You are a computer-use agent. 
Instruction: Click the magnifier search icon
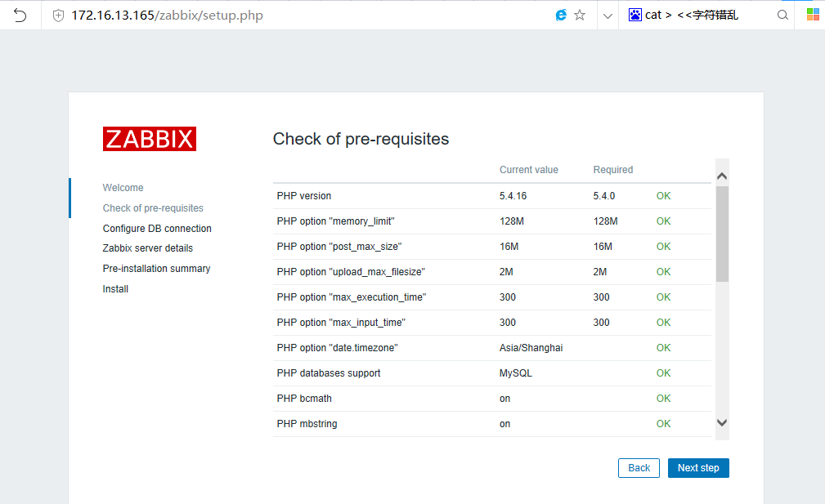point(783,16)
